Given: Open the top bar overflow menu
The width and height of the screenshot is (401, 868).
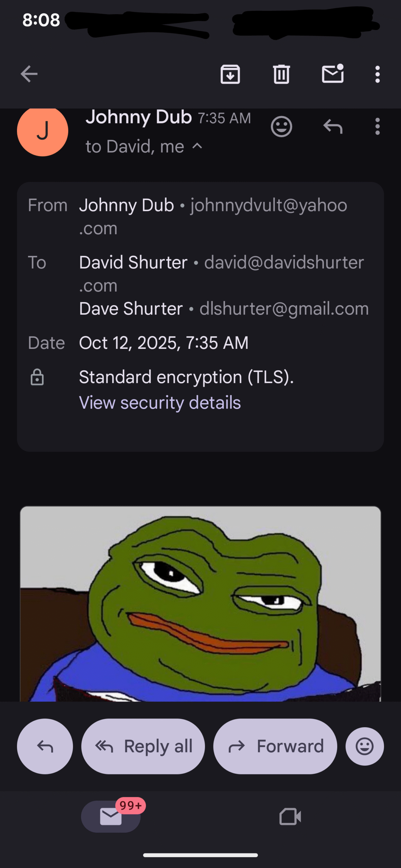Looking at the screenshot, I should point(377,74).
